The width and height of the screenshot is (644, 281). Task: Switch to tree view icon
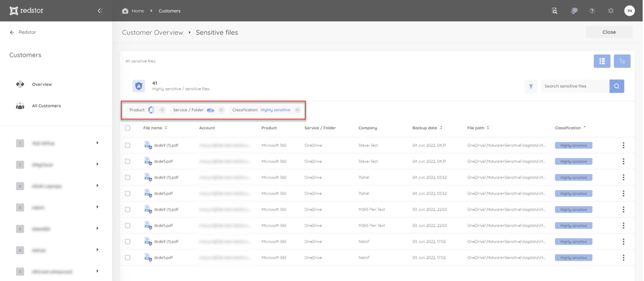(x=622, y=61)
